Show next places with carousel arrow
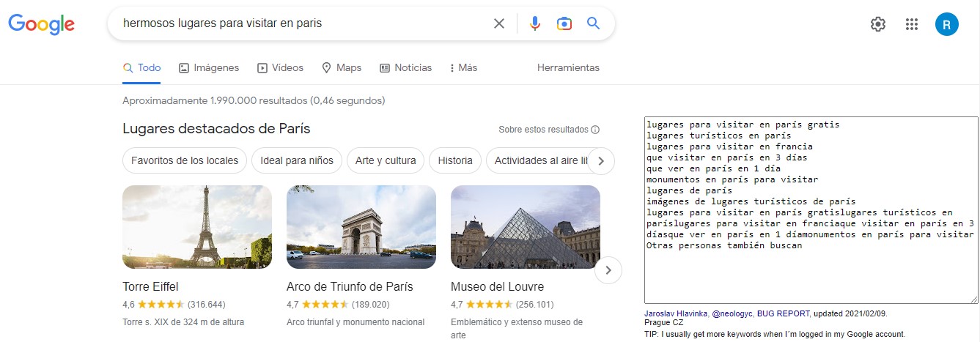The height and width of the screenshot is (342, 980). click(x=608, y=271)
